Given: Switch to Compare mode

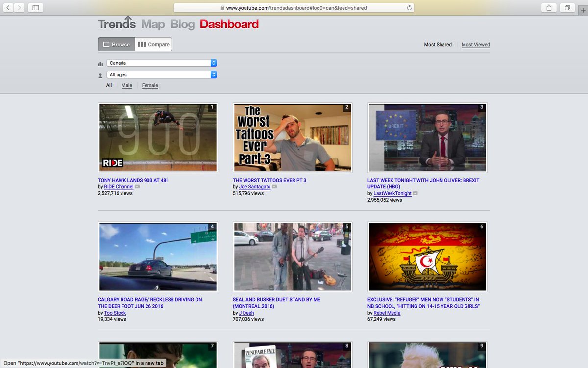Looking at the screenshot, I should [x=153, y=44].
